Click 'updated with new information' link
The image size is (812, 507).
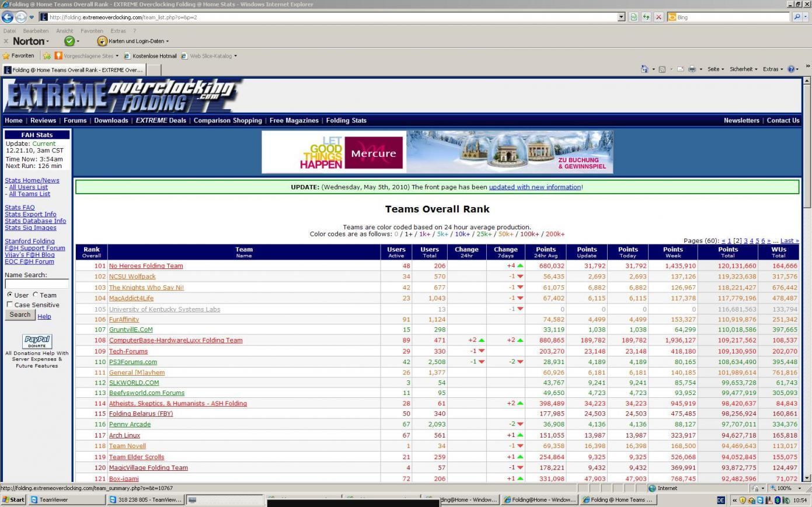point(535,187)
